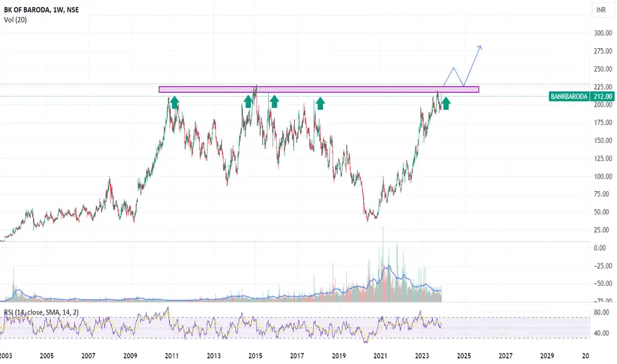Click the 150.00 price axis label
This screenshot has height=364, width=617.
click(x=603, y=140)
